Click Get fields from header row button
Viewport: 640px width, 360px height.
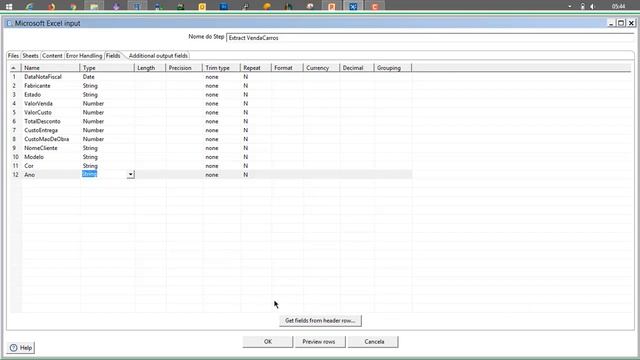320,321
